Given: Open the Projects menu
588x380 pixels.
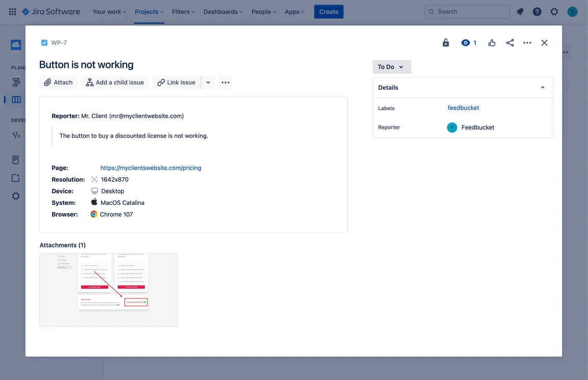Looking at the screenshot, I should 149,11.
